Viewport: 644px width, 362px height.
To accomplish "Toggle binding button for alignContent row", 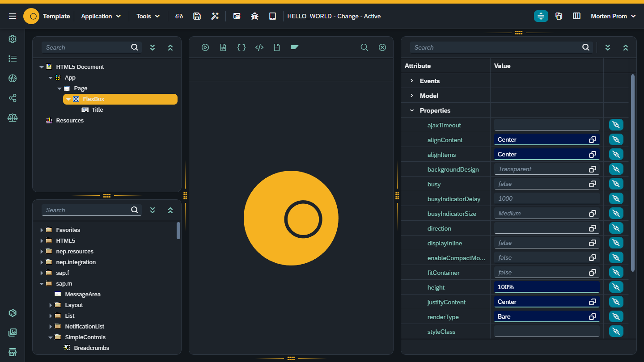I will click(x=616, y=139).
